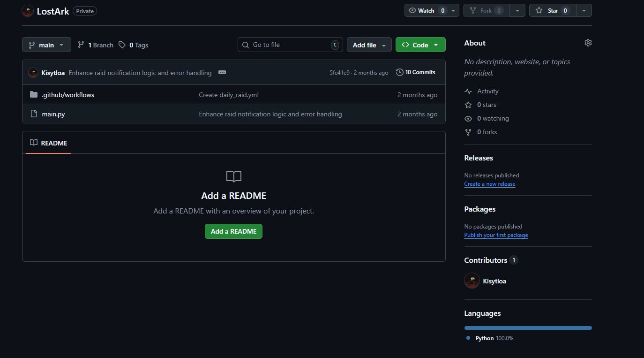The image size is (644, 358).
Task: Select the README tab
Action: [x=48, y=143]
